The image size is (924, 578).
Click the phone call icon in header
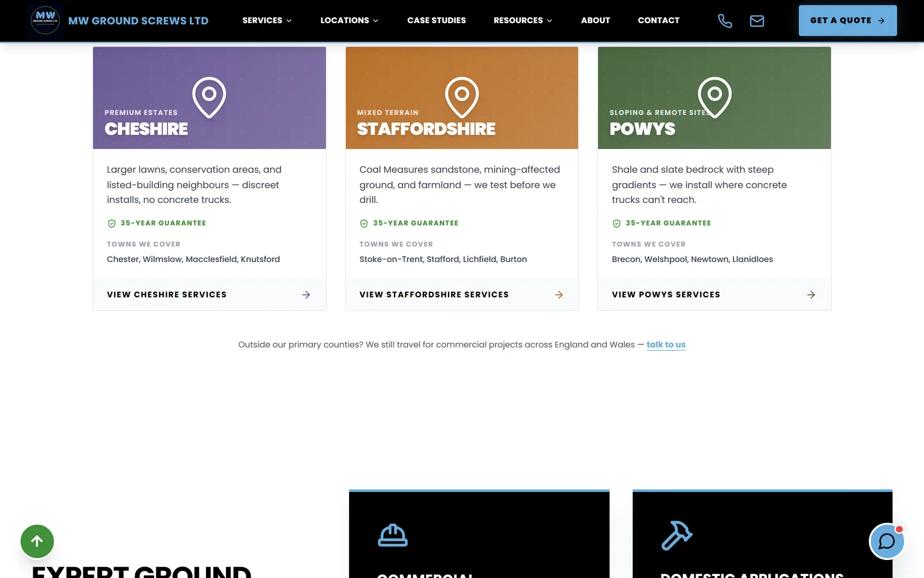(725, 21)
